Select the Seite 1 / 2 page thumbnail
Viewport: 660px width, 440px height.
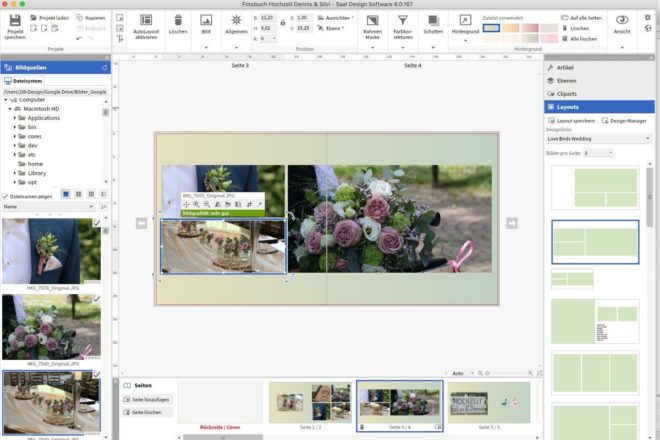[310, 403]
